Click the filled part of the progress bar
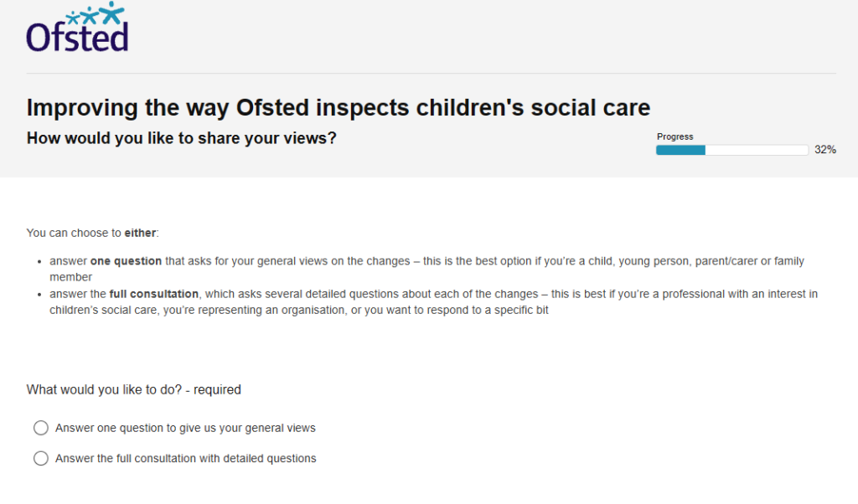This screenshot has height=504, width=858. (x=680, y=150)
